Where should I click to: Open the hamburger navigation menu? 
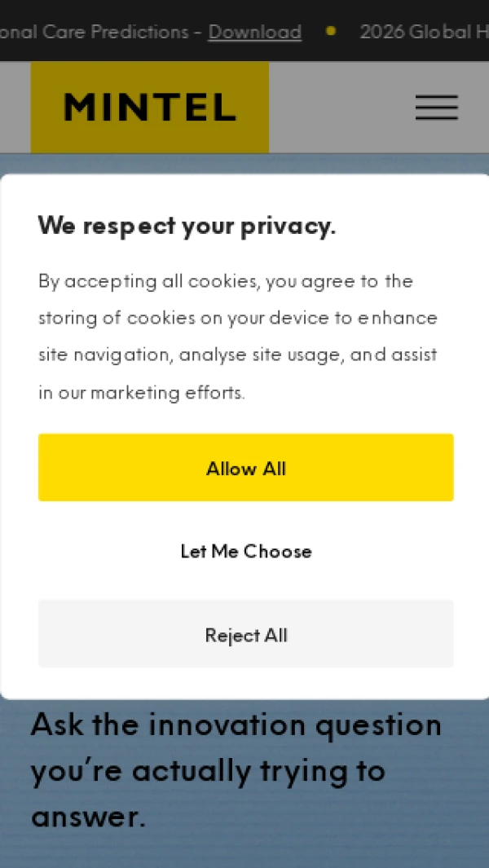[x=436, y=108]
